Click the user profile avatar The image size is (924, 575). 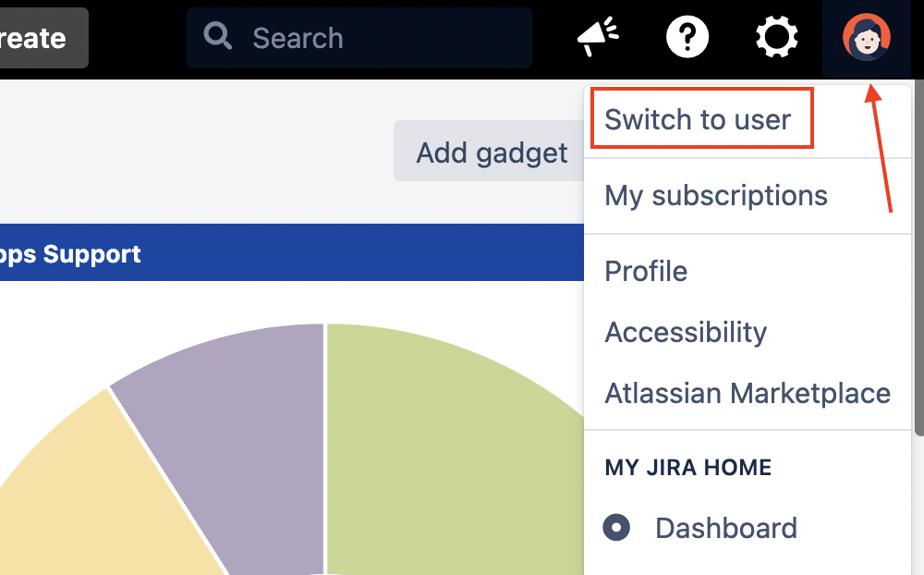[867, 38]
